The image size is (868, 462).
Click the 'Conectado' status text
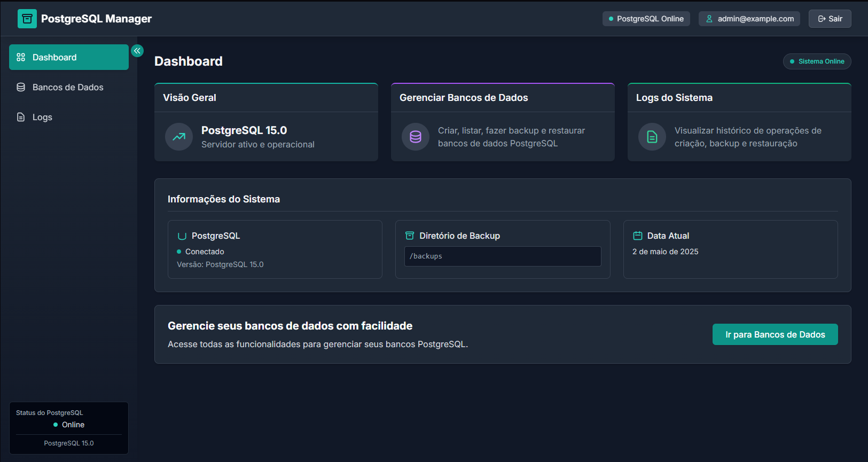tap(205, 252)
